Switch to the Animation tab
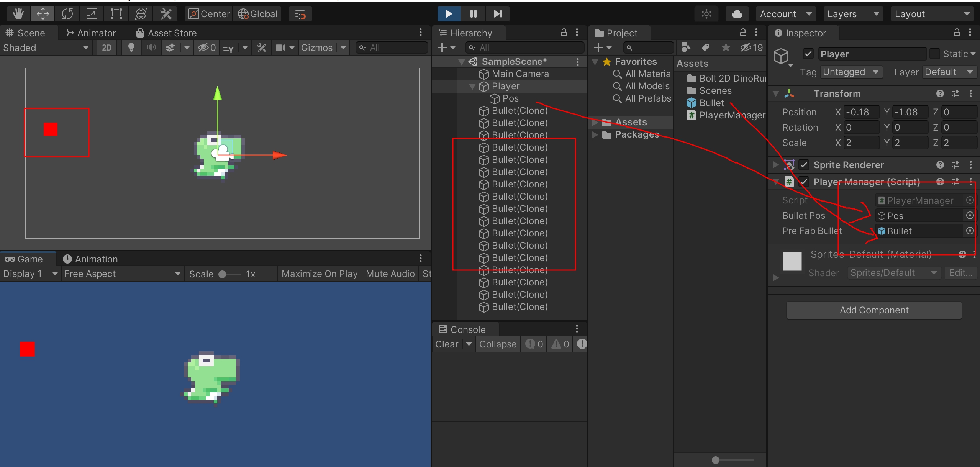This screenshot has width=980, height=467. coord(90,259)
